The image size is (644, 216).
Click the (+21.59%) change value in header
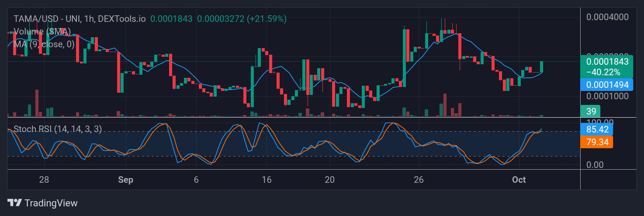pos(267,19)
